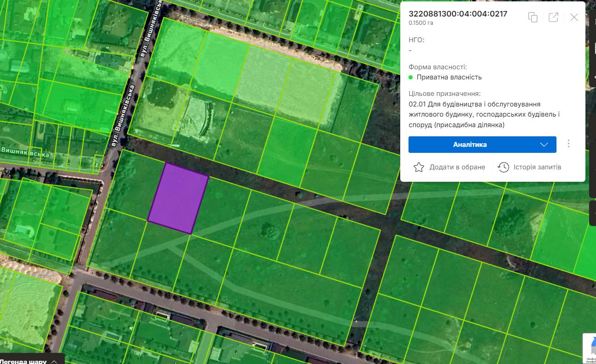Click the purple highlighted parcel on the map
The height and width of the screenshot is (364, 596).
coord(178,198)
